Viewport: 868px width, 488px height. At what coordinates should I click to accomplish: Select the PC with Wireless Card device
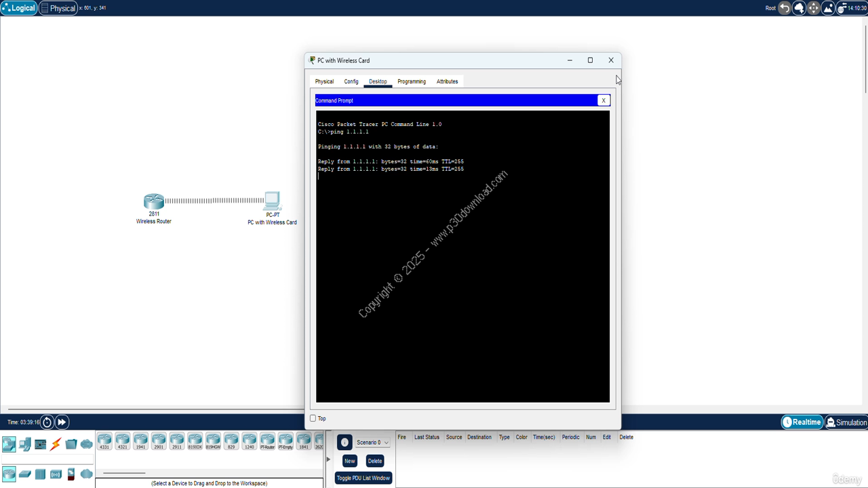(x=272, y=201)
